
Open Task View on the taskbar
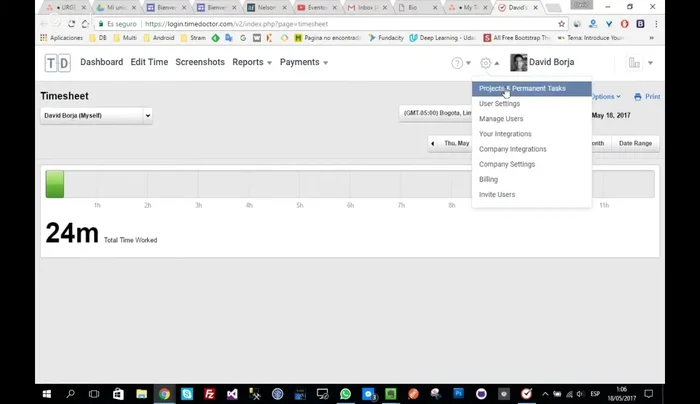click(x=94, y=394)
